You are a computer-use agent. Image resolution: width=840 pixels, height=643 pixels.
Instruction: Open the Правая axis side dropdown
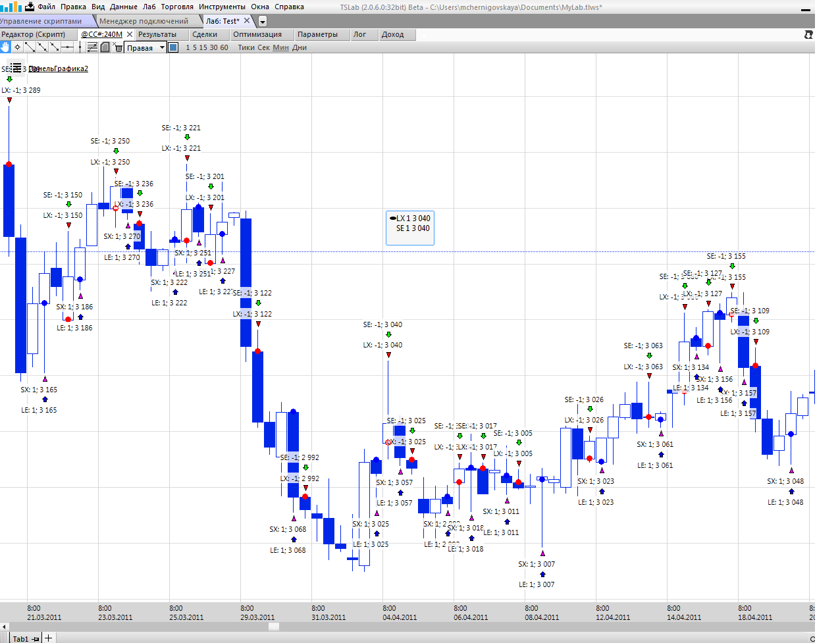145,47
